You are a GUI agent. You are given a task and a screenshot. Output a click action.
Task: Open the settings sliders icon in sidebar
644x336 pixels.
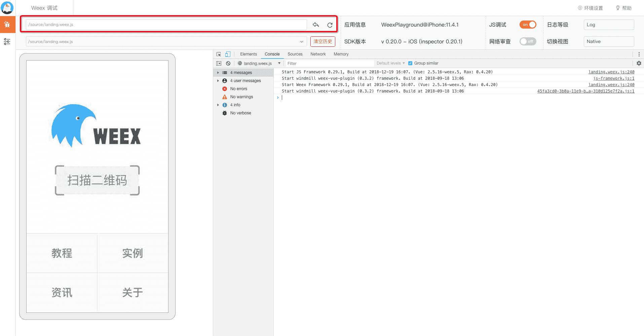7,42
